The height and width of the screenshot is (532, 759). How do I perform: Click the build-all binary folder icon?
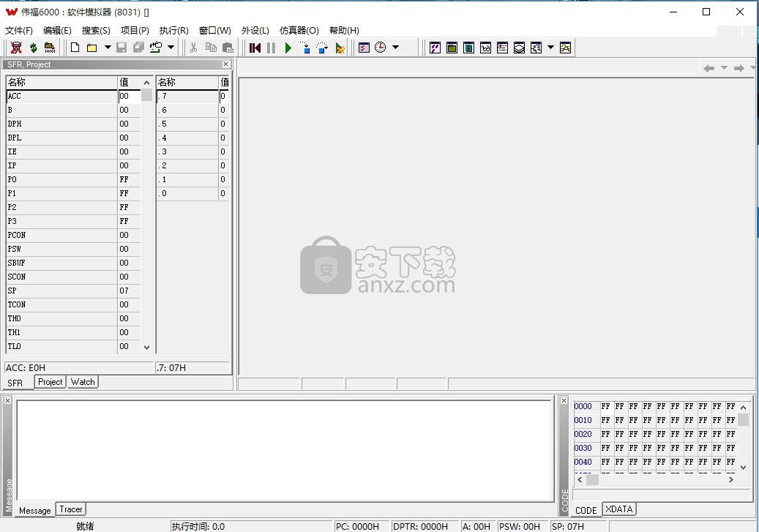[x=49, y=48]
